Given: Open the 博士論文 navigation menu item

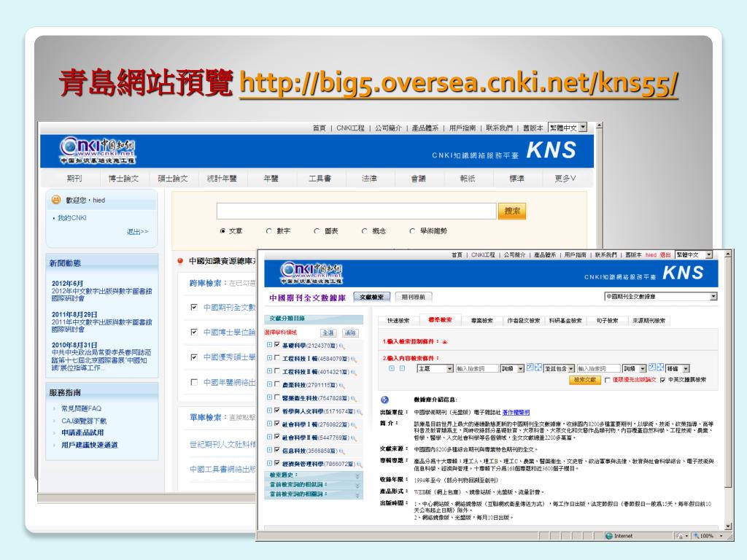Looking at the screenshot, I should (x=123, y=179).
